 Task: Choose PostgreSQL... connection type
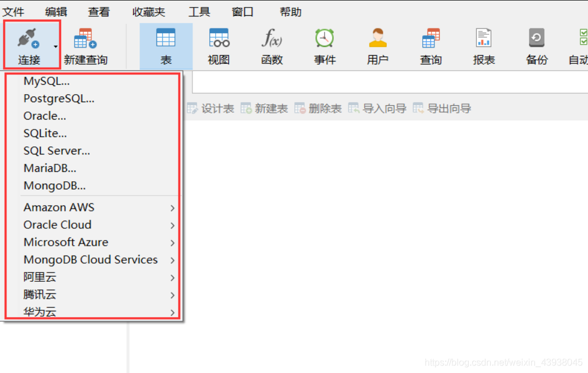pyautogui.click(x=92, y=99)
